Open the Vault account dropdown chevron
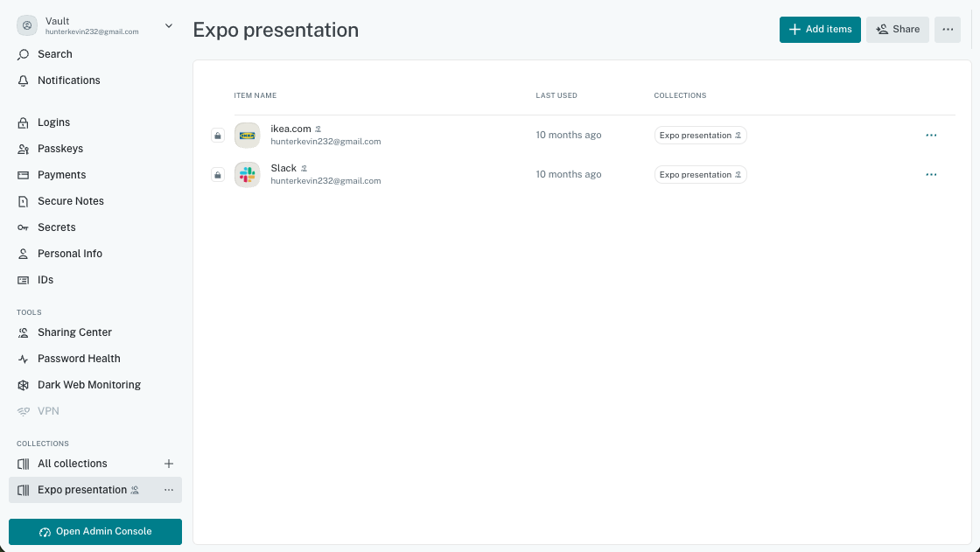Image resolution: width=980 pixels, height=552 pixels. (x=168, y=25)
